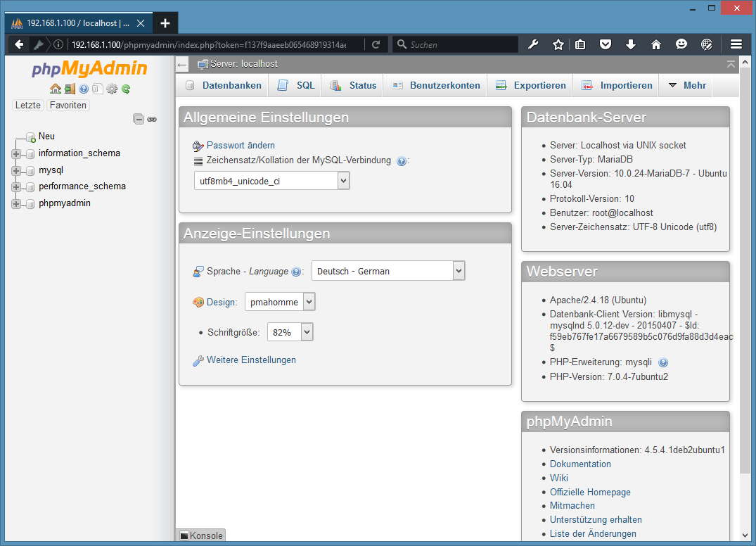Open the Weitere Einstellungen link
The image size is (756, 546).
click(x=251, y=360)
